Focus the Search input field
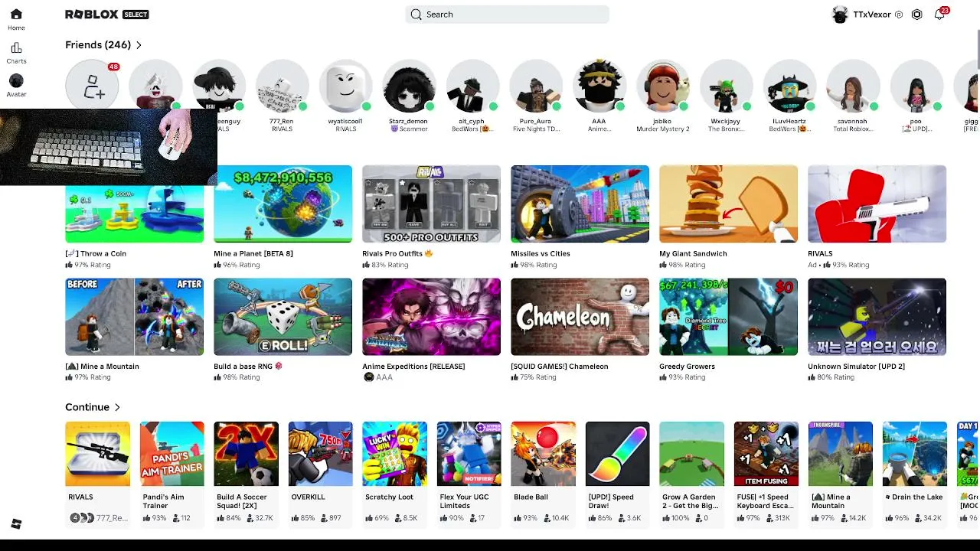Screen dimensions: 980x551 tap(507, 15)
